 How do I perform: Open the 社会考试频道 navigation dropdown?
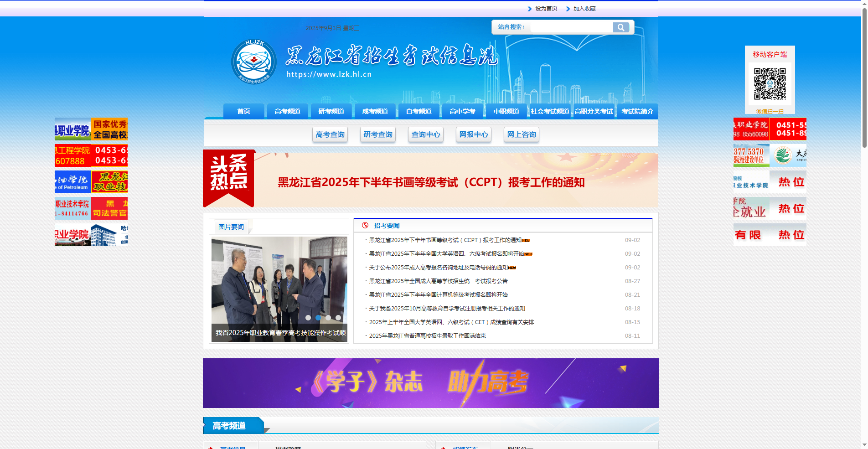click(x=550, y=111)
